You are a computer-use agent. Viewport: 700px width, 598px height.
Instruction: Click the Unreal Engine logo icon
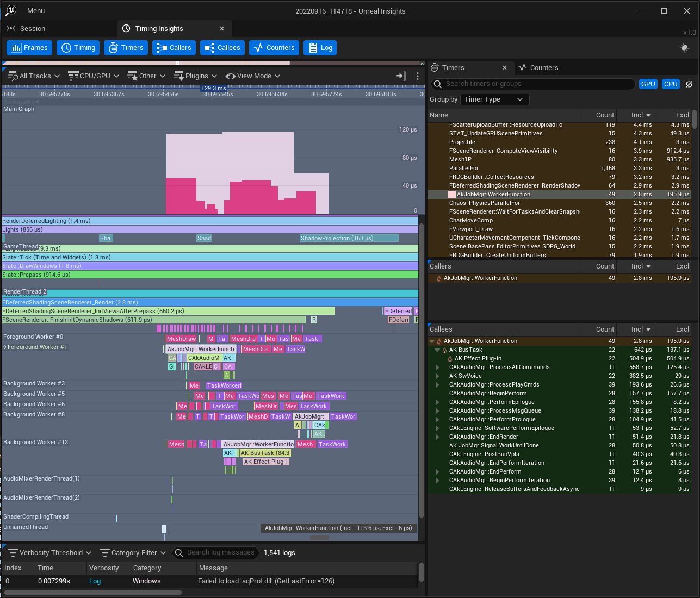(x=10, y=10)
